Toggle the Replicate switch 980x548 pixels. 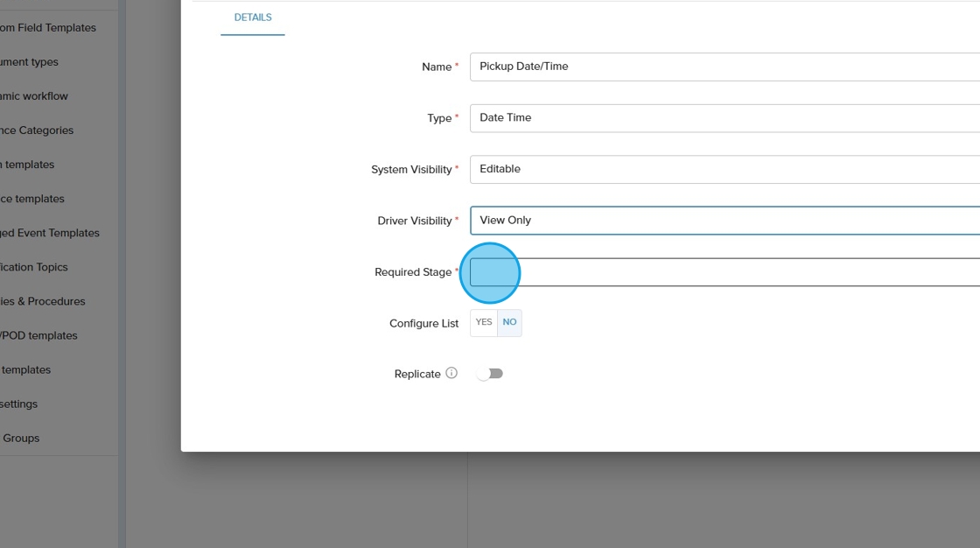pos(490,374)
